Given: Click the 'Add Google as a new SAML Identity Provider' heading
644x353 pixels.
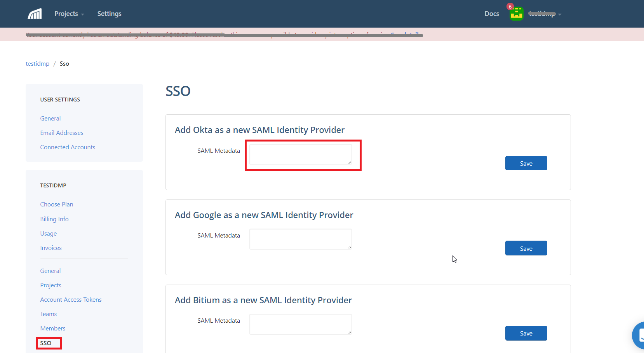Looking at the screenshot, I should click(x=264, y=215).
